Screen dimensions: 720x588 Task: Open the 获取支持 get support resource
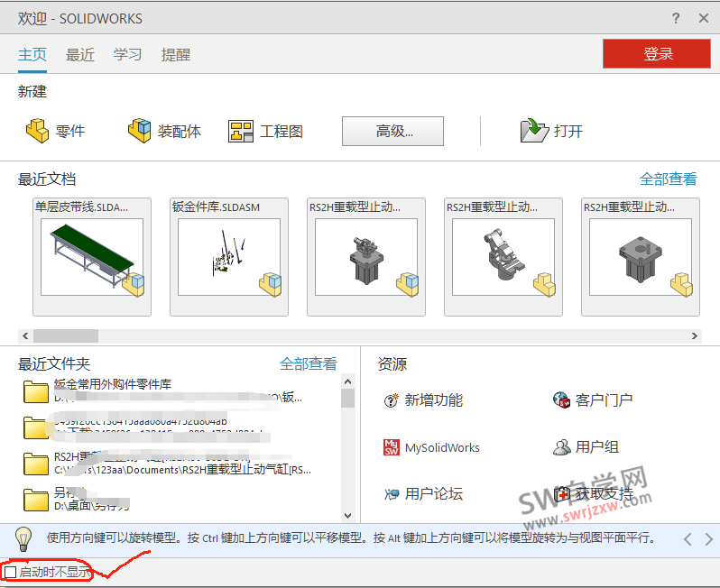pos(594,494)
